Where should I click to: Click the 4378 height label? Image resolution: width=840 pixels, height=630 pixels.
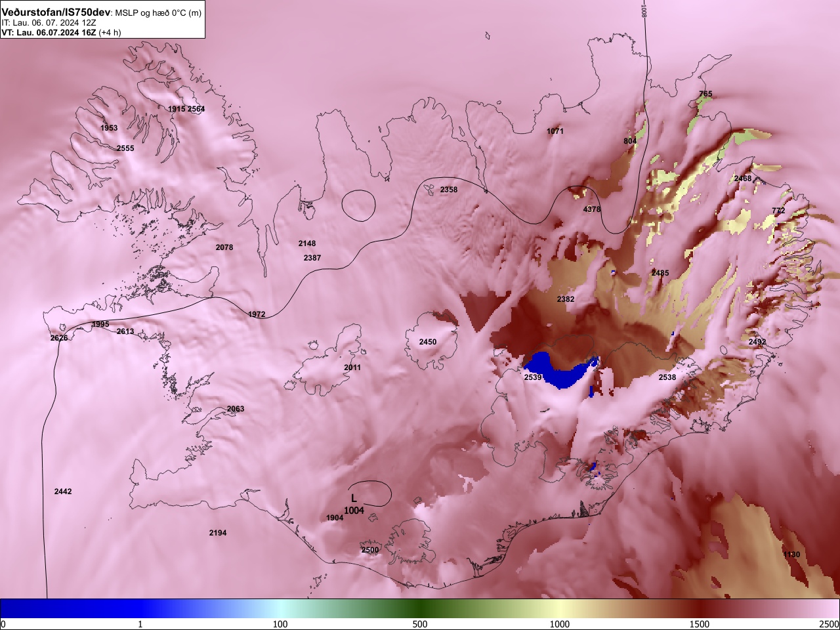[592, 209]
